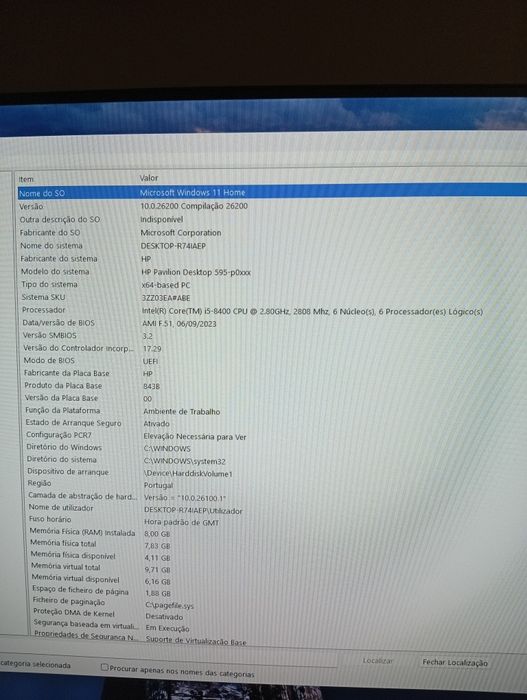Click the value 'HP Pavilion Desktop 595-p0xxx'

(196, 272)
